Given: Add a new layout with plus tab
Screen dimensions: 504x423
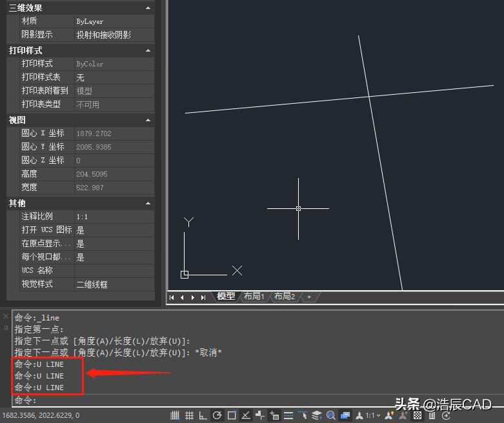Looking at the screenshot, I should pyautogui.click(x=309, y=297).
